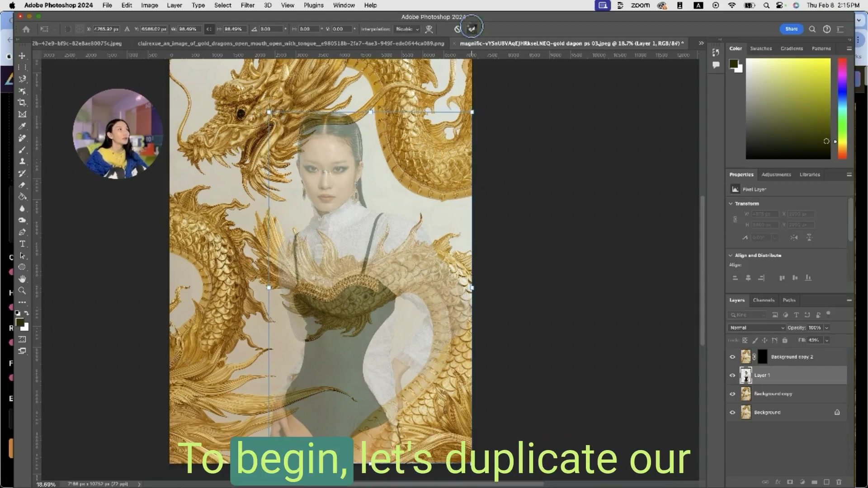Screen dimensions: 868x488
Task: Open the layer Kind filter dropdown
Action: (747, 315)
